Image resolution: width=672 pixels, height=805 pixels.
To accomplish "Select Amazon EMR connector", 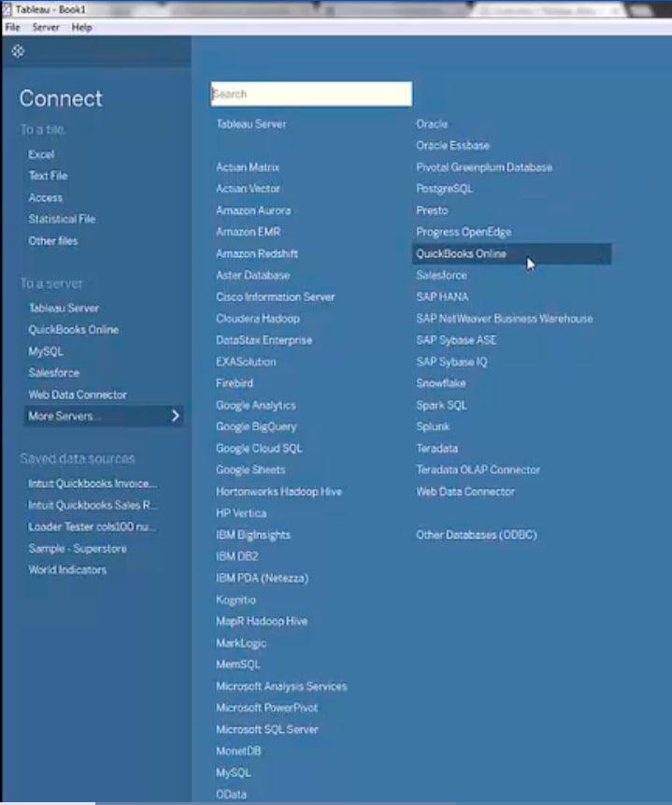I will pos(248,232).
